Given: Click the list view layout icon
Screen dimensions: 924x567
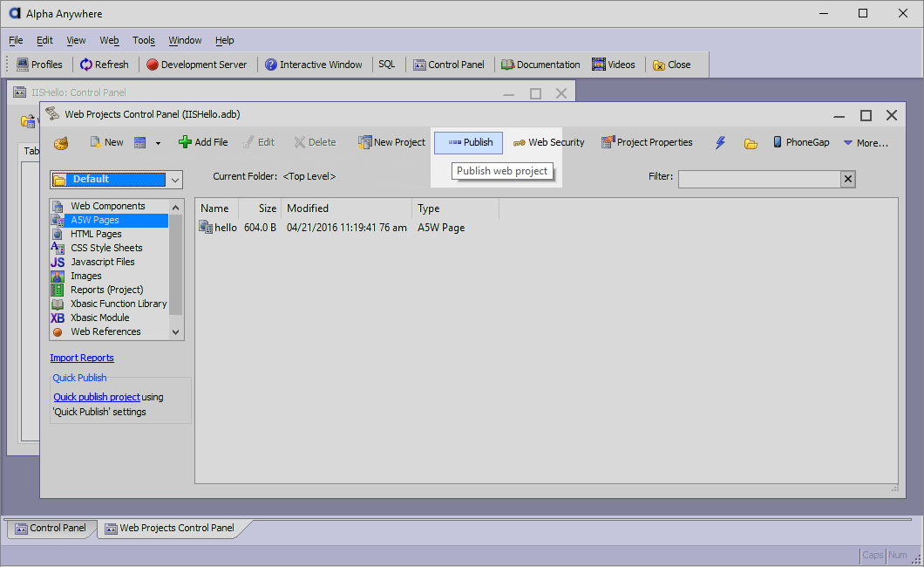Looking at the screenshot, I should pyautogui.click(x=139, y=143).
